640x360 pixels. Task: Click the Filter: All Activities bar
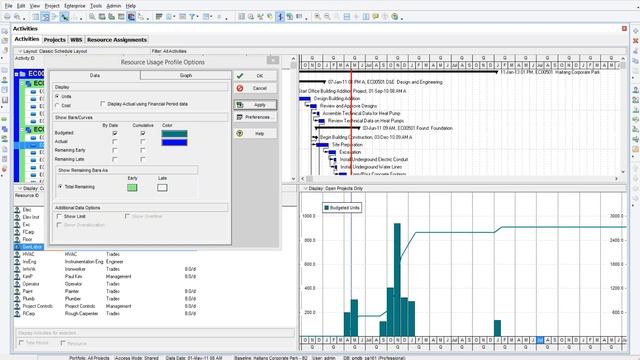(x=169, y=51)
